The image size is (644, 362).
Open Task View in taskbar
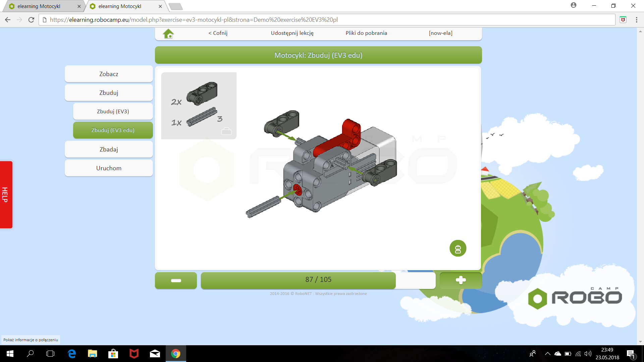[50, 354]
